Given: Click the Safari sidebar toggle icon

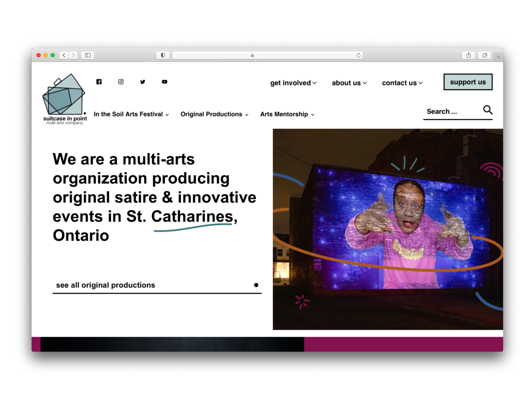Looking at the screenshot, I should click(88, 55).
